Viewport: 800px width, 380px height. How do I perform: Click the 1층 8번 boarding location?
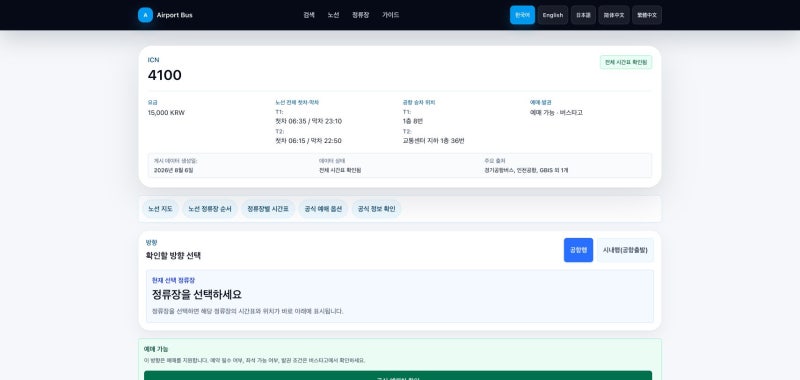[x=413, y=121]
